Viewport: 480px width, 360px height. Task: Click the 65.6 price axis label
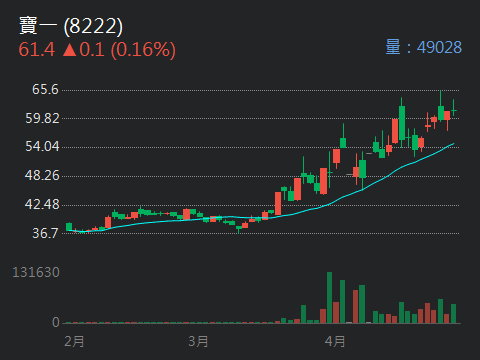[x=45, y=89]
